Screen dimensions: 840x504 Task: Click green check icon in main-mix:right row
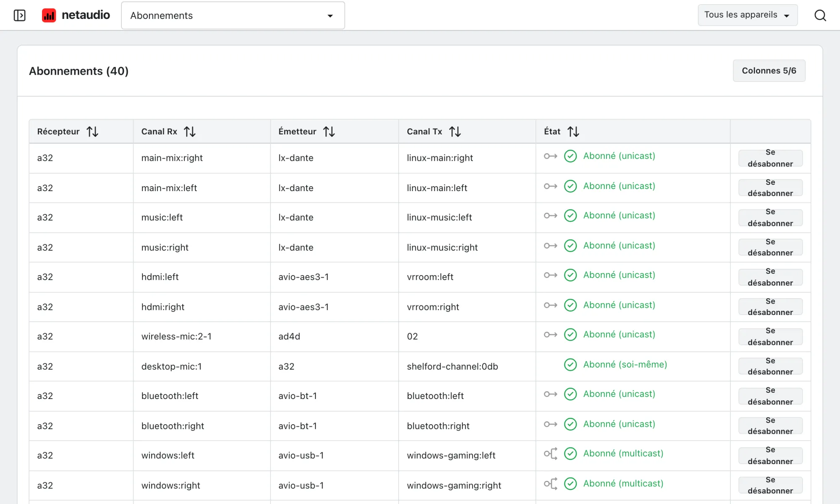coord(570,156)
